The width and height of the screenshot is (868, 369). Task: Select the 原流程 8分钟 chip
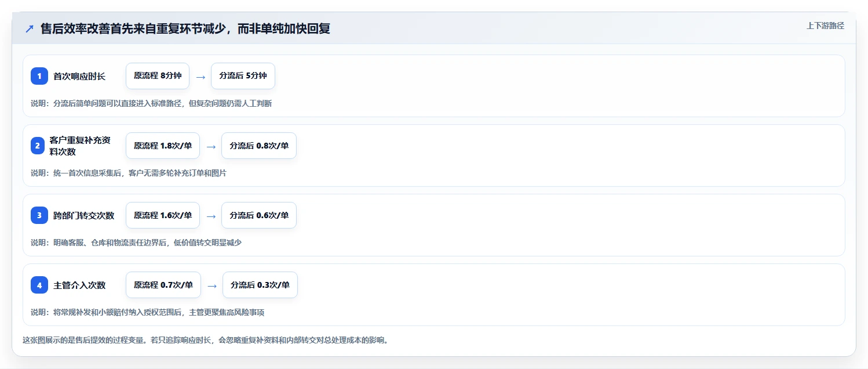158,76
